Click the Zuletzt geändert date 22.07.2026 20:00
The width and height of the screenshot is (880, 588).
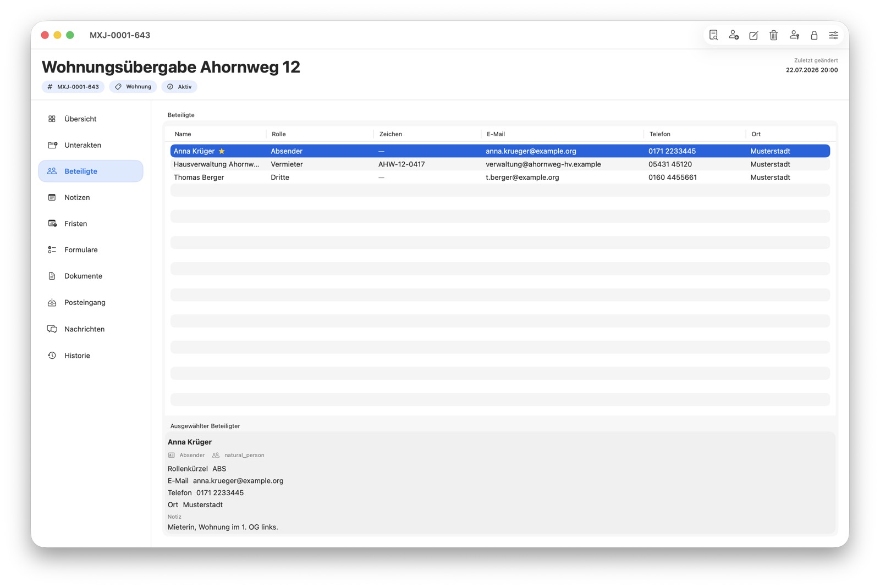tap(812, 70)
